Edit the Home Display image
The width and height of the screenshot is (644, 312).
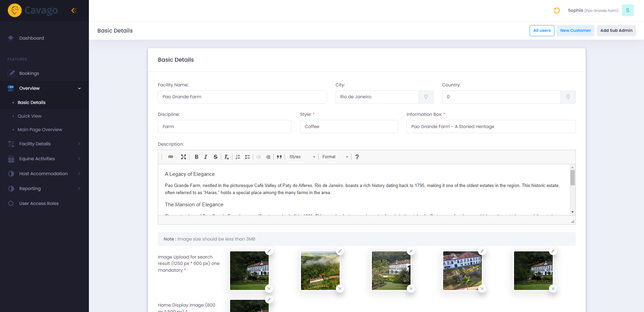coord(269,299)
